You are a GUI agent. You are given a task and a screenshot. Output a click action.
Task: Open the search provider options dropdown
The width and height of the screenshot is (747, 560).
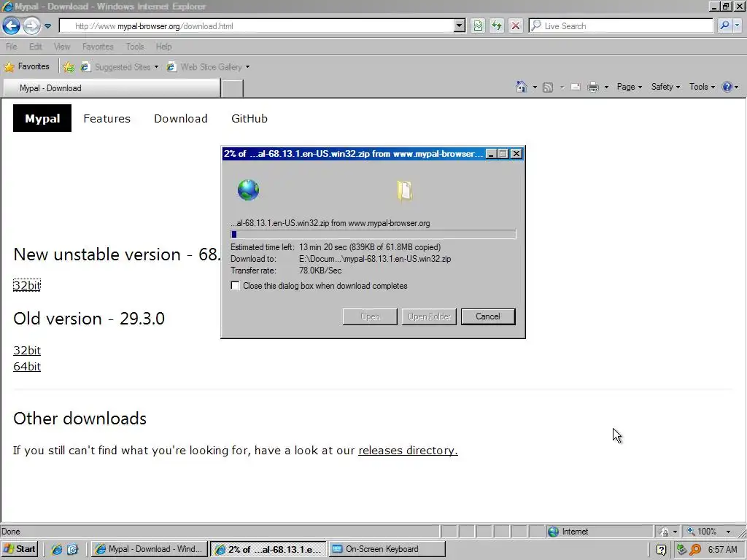738,26
